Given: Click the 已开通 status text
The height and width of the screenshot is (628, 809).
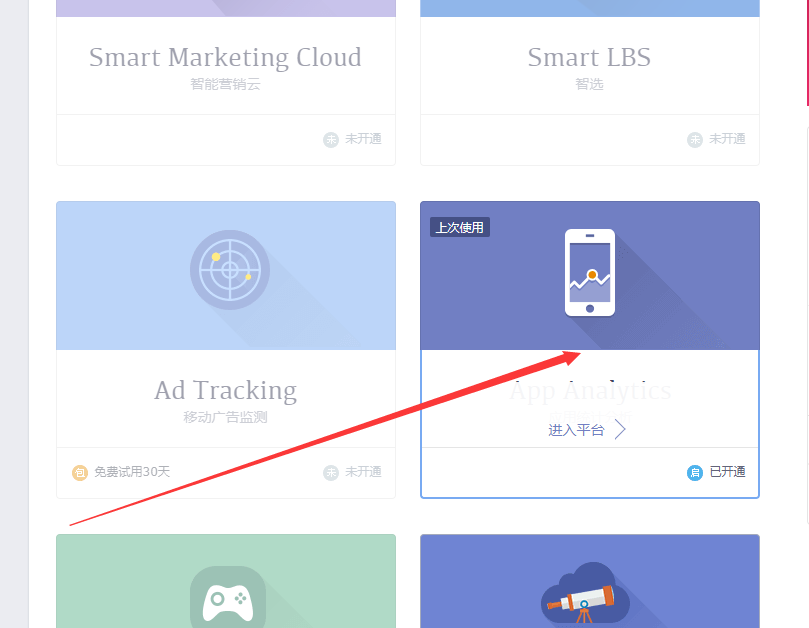Looking at the screenshot, I should pos(727,472).
